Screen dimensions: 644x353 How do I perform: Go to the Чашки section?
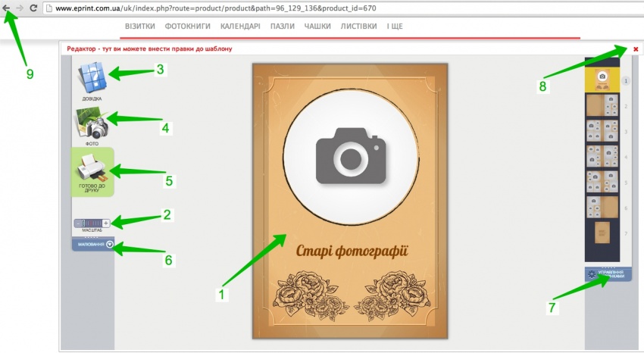click(x=317, y=26)
